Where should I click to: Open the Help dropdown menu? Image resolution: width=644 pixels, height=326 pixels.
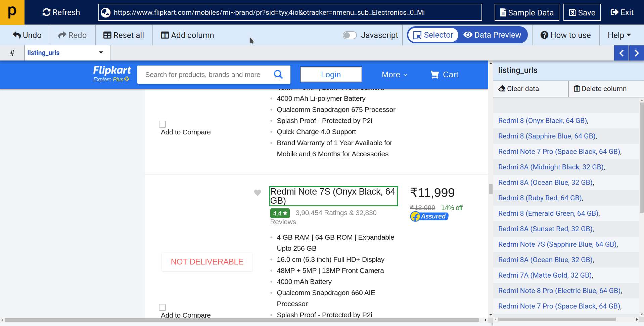[x=619, y=35]
